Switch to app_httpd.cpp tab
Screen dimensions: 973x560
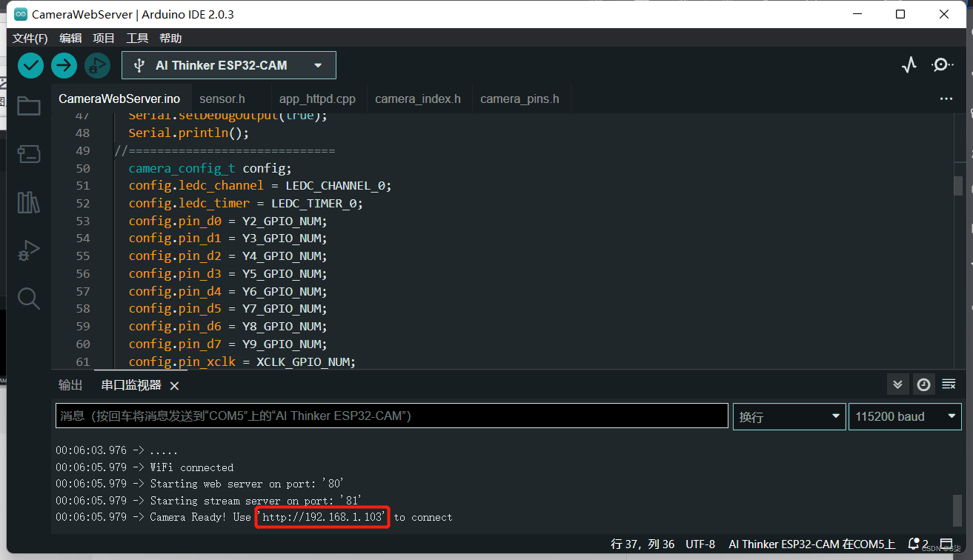tap(317, 99)
